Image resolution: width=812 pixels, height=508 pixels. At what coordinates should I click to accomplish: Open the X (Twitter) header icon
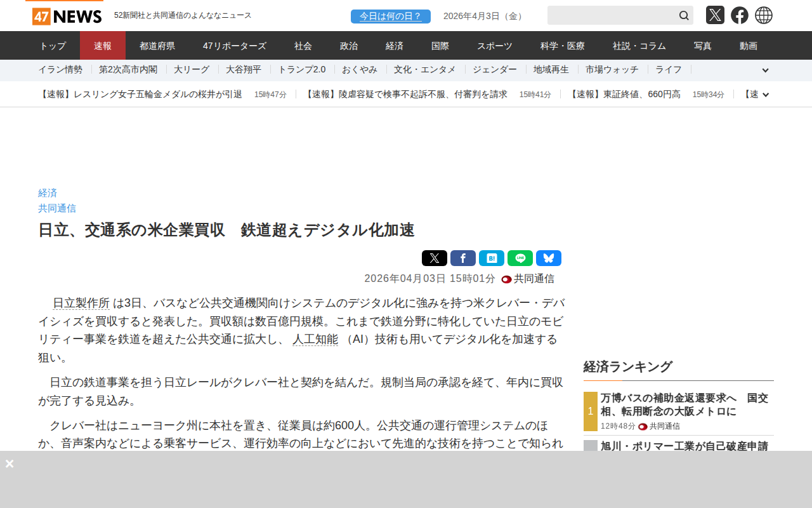pyautogui.click(x=715, y=15)
